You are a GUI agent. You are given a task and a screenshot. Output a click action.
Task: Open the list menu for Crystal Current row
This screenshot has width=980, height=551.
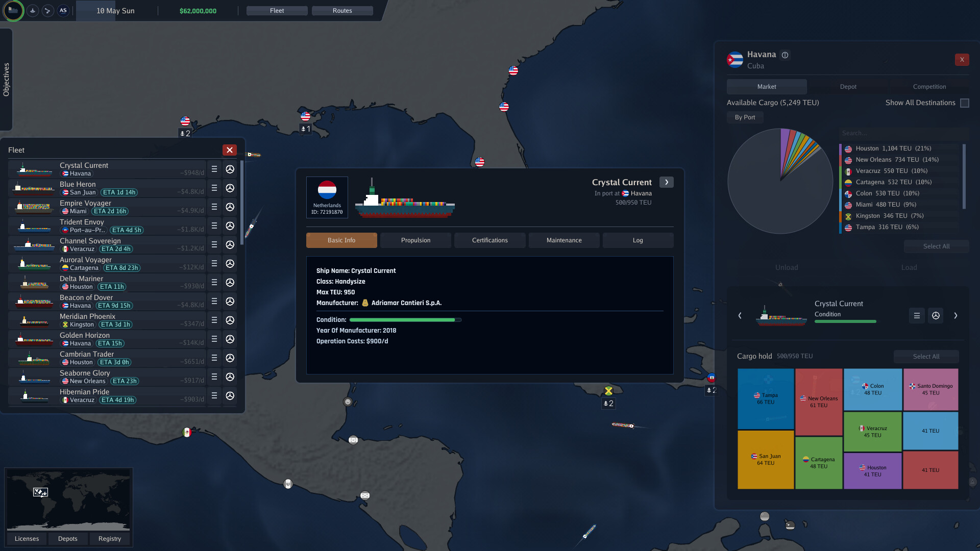point(214,169)
